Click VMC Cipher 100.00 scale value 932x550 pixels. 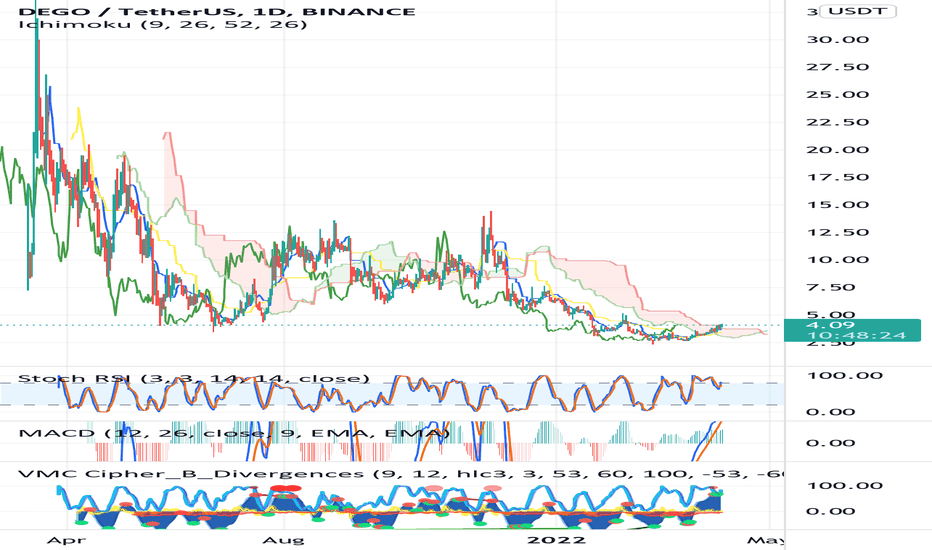[x=844, y=486]
